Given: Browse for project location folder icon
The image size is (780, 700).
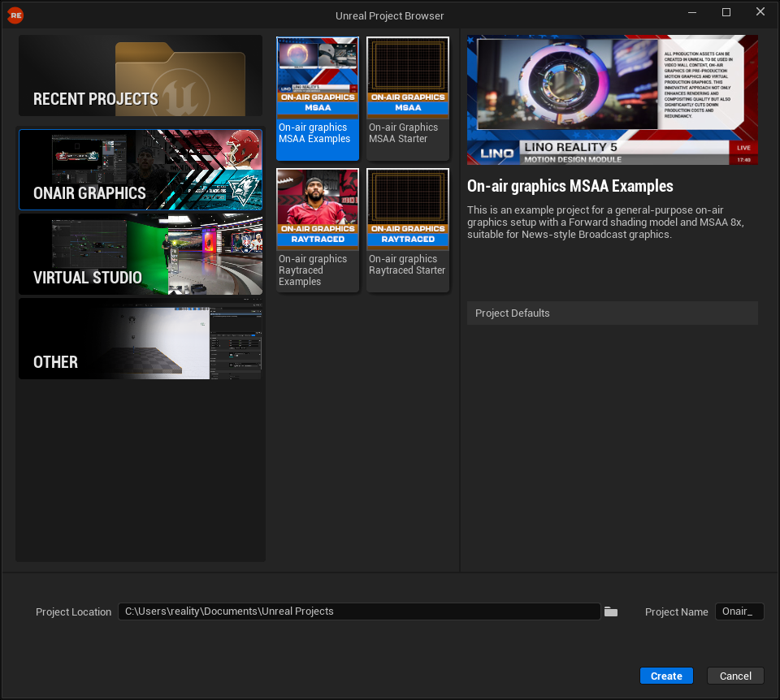Looking at the screenshot, I should (611, 611).
